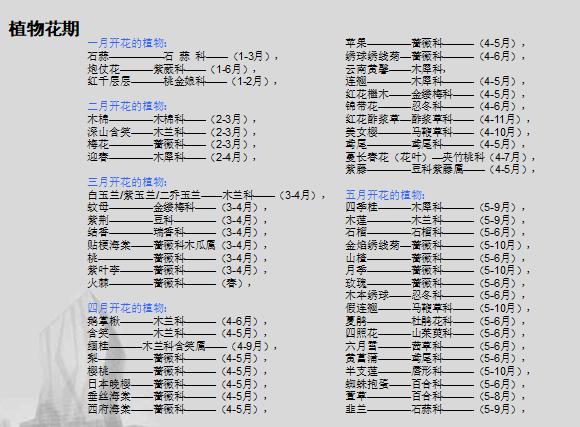Click the plant name 木棉
The height and width of the screenshot is (427, 580).
[98, 119]
